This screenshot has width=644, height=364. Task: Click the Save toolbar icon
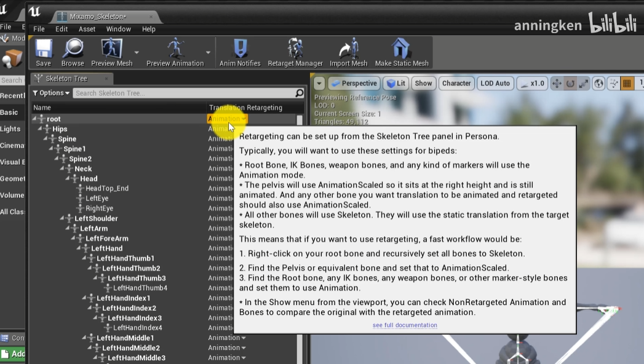coord(43,52)
